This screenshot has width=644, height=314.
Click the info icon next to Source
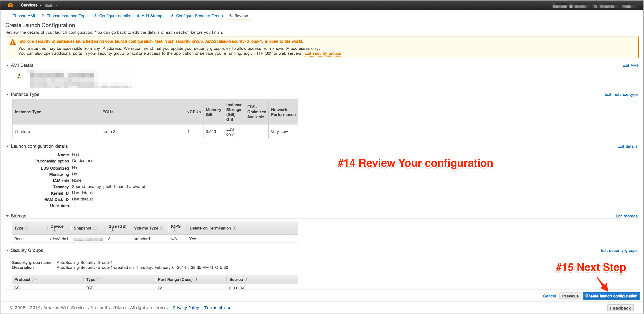(246, 279)
